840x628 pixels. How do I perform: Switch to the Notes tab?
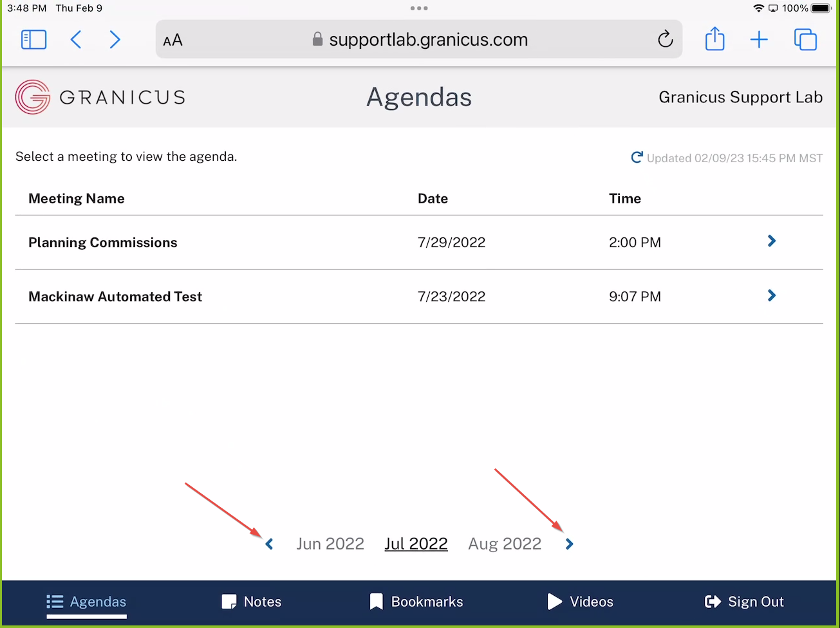point(252,602)
